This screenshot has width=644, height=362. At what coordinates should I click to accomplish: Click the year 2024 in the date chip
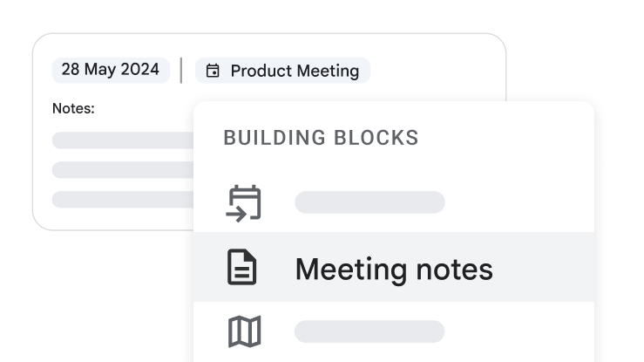tap(139, 70)
